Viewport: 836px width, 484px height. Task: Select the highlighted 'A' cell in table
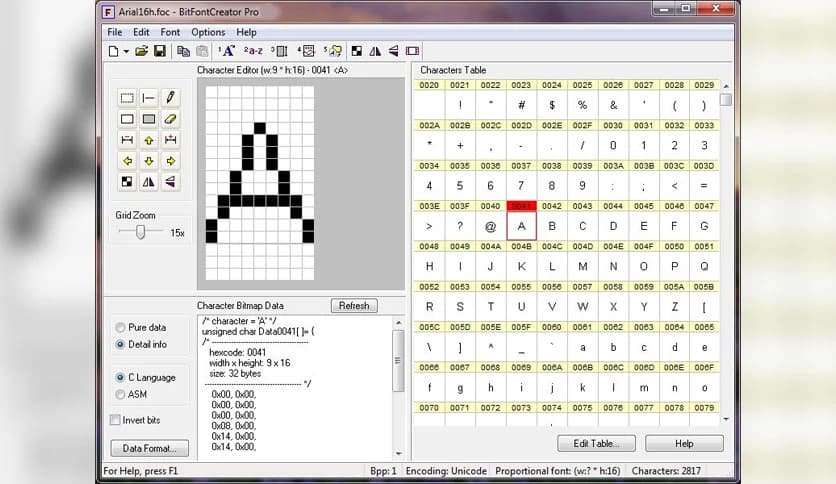click(x=521, y=226)
